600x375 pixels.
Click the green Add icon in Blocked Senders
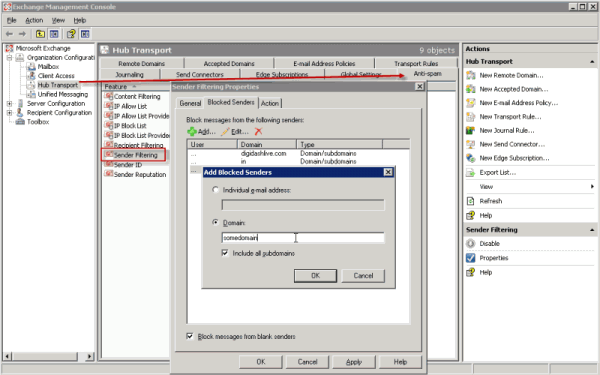(192, 132)
